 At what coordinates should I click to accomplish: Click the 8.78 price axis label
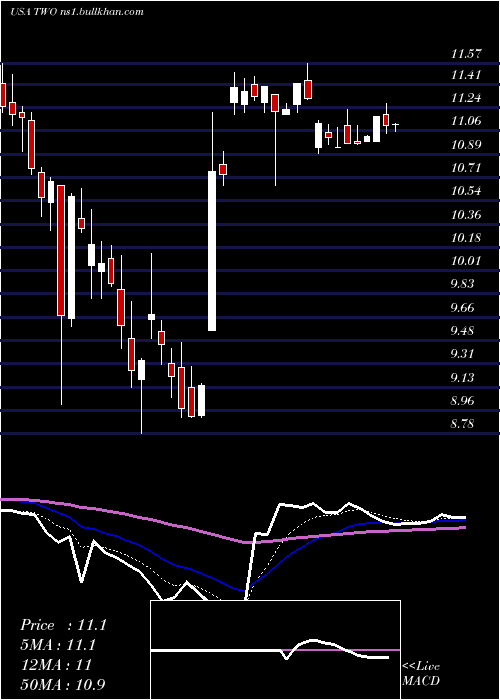click(462, 424)
